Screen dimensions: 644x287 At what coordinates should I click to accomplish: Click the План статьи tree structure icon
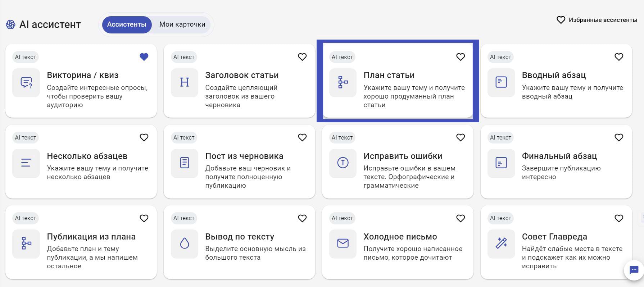343,82
